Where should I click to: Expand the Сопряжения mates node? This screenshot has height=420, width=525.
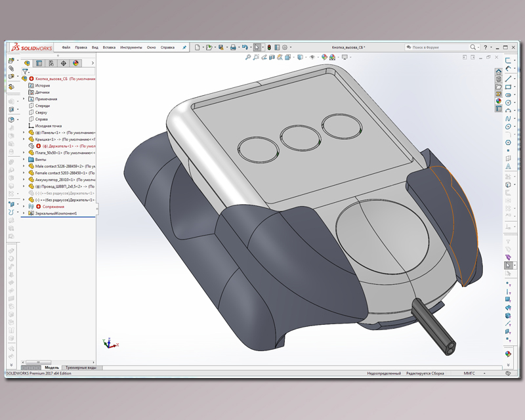[x=24, y=207]
